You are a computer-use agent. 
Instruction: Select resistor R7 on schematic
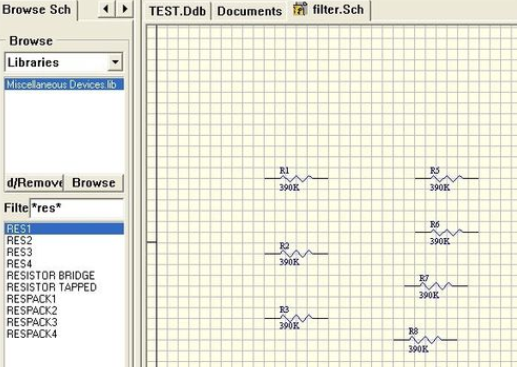436,286
